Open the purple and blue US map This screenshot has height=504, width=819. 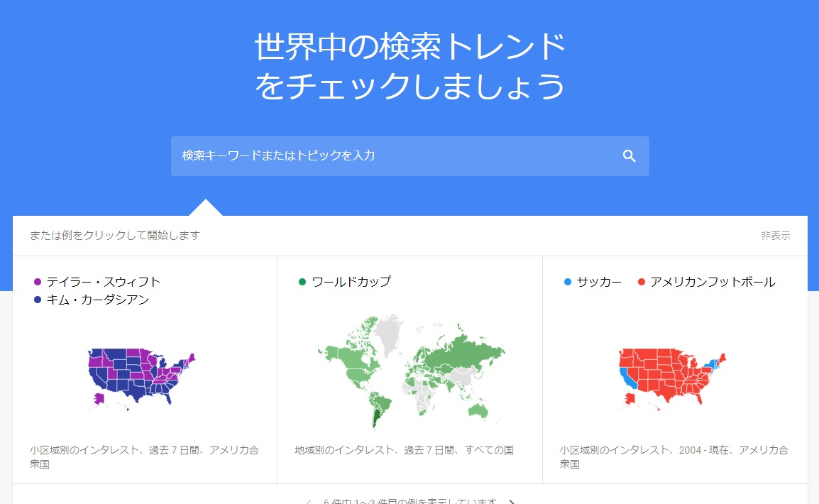[141, 376]
